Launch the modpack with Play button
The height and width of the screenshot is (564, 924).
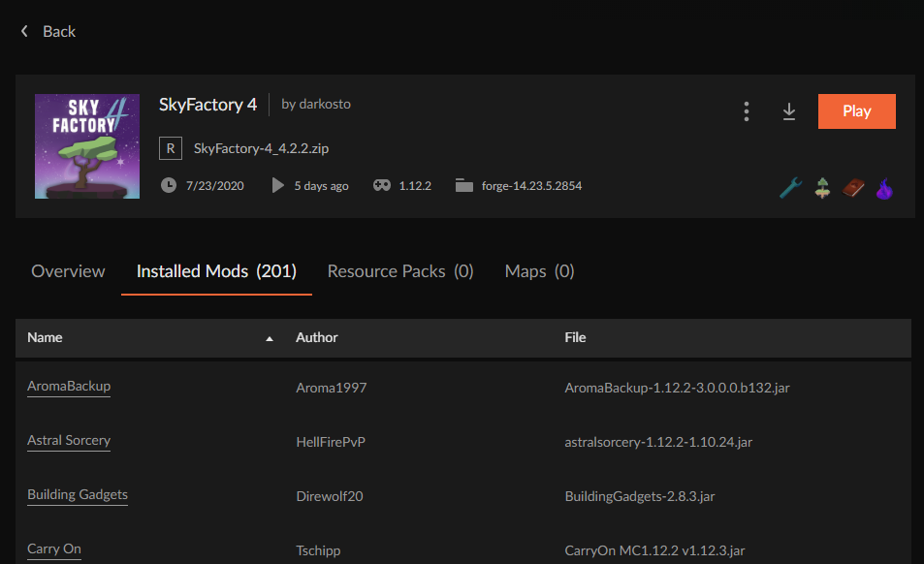pos(857,111)
